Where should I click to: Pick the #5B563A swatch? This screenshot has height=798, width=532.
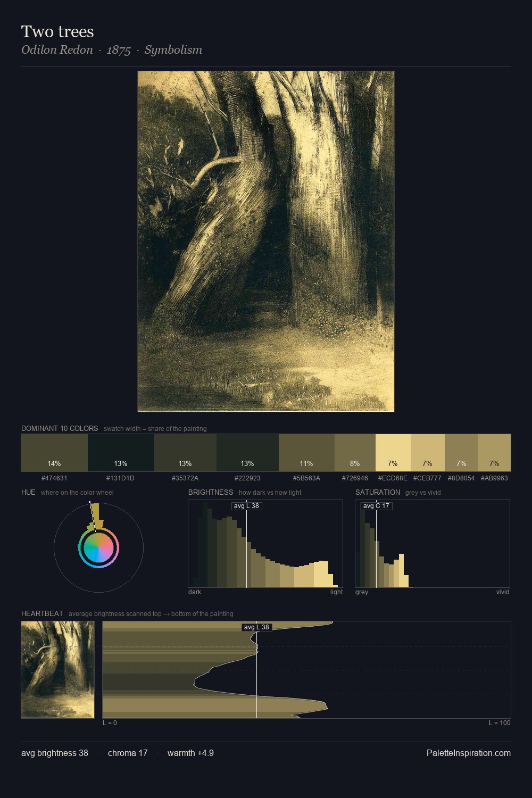pyautogui.click(x=306, y=453)
